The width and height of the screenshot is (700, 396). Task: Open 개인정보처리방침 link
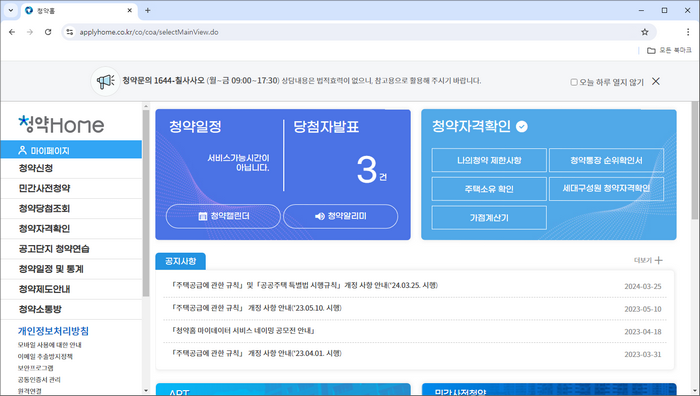(x=53, y=331)
